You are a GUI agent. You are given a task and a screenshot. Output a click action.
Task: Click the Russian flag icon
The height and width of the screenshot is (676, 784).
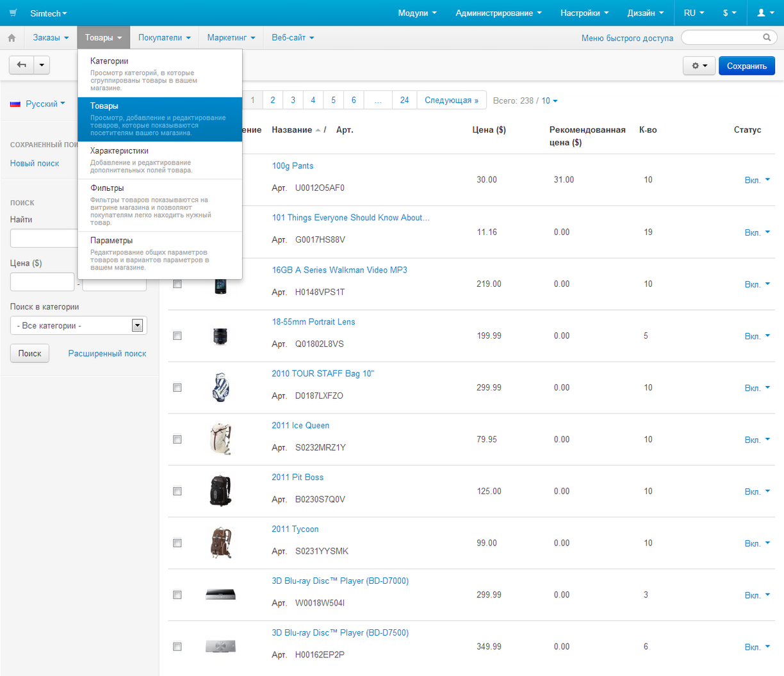(x=15, y=104)
